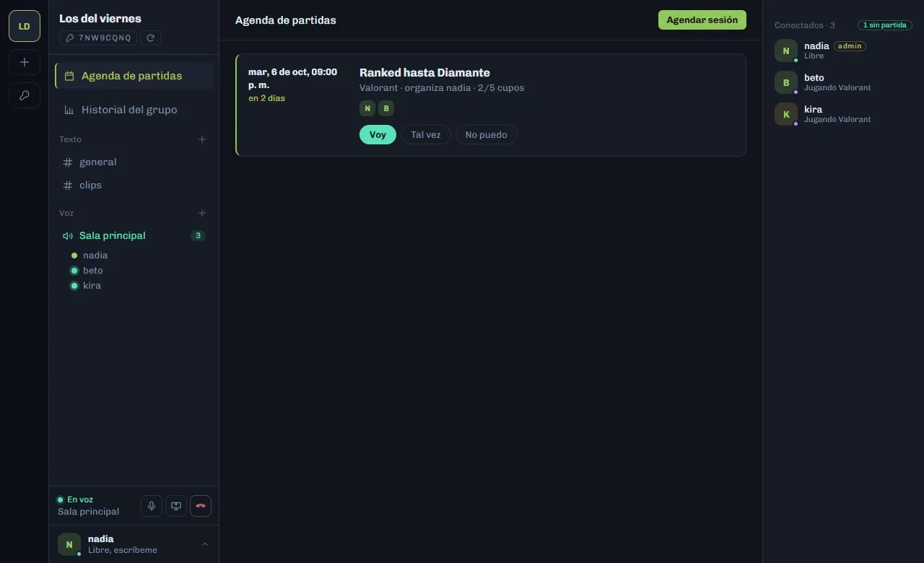This screenshot has width=924, height=563.
Task: Open the general text channel
Action: click(134, 162)
